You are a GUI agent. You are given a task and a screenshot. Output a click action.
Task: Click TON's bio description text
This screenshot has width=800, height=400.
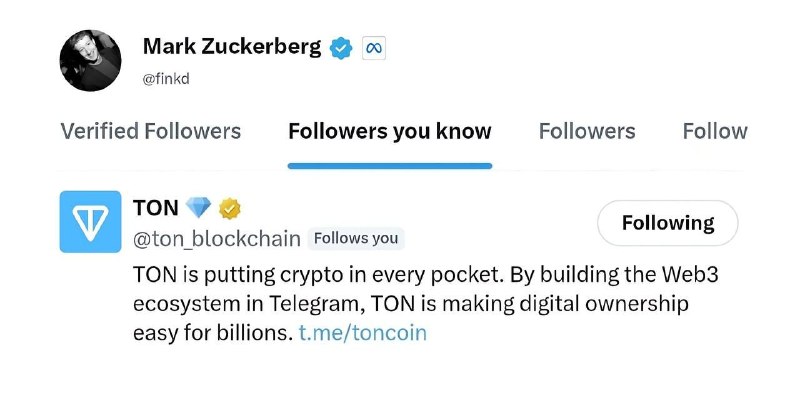click(x=426, y=304)
